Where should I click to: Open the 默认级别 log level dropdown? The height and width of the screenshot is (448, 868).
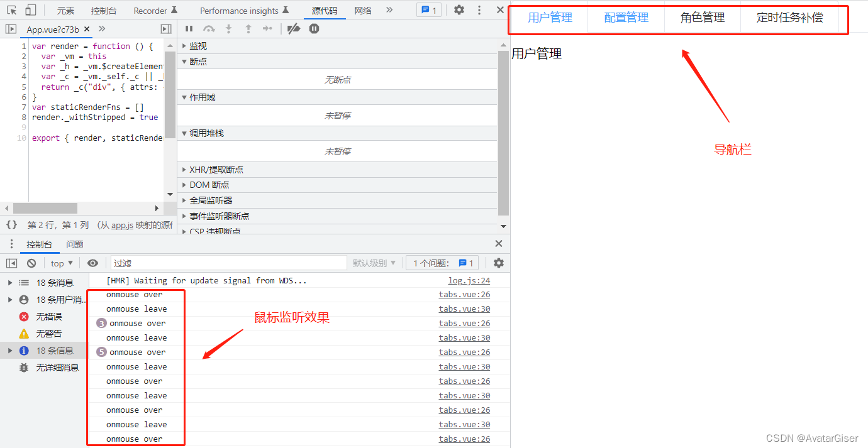point(374,263)
